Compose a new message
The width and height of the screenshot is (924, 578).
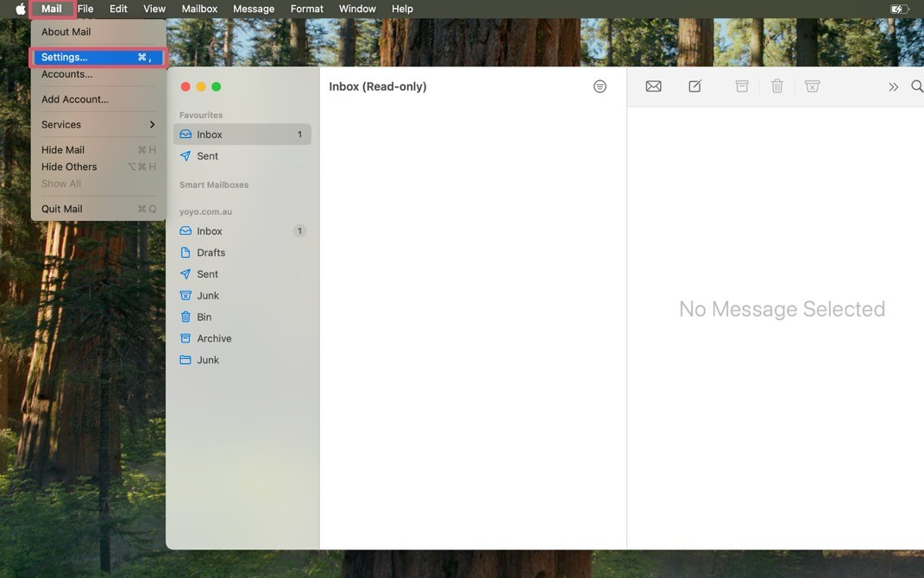tap(695, 86)
